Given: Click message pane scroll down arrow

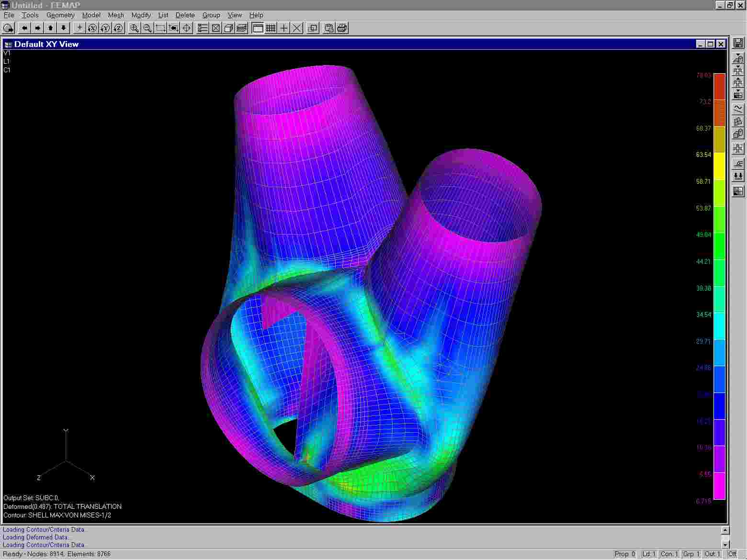Looking at the screenshot, I should (x=725, y=545).
